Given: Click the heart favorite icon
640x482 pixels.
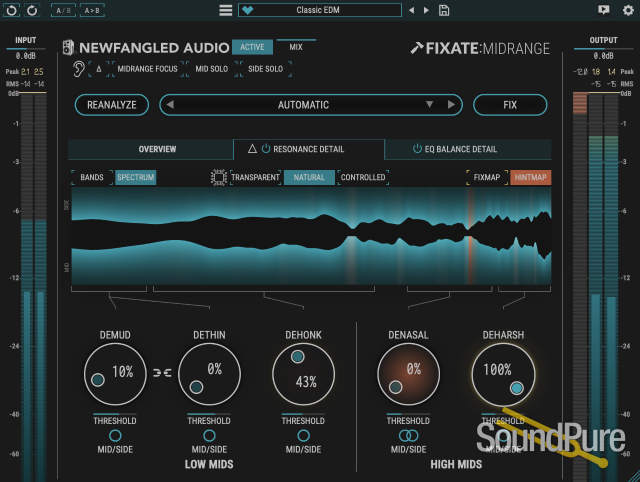Looking at the screenshot, I should (x=247, y=10).
